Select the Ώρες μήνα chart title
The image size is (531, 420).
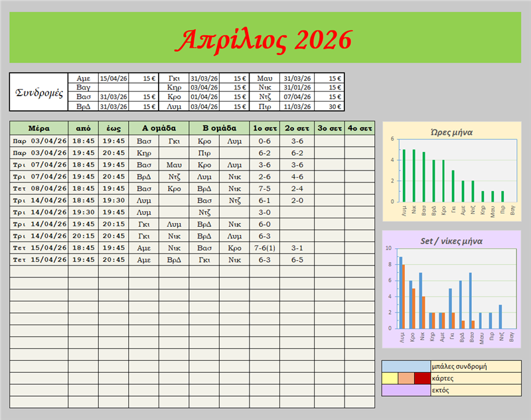tap(451, 132)
